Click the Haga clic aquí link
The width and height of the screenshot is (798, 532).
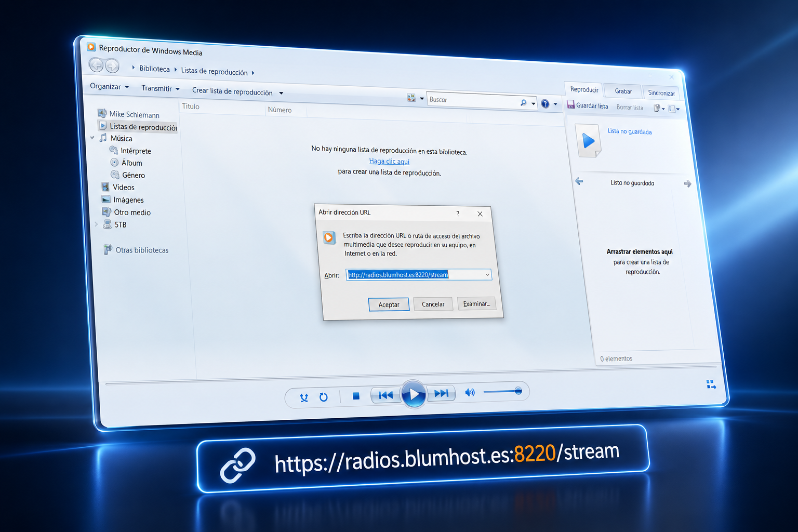[389, 162]
